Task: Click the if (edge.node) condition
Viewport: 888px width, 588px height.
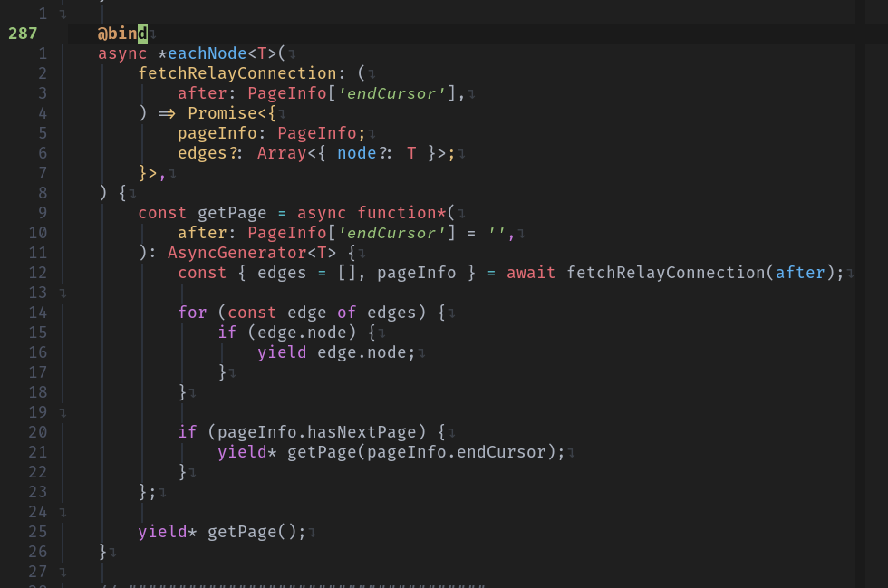Action: (287, 333)
